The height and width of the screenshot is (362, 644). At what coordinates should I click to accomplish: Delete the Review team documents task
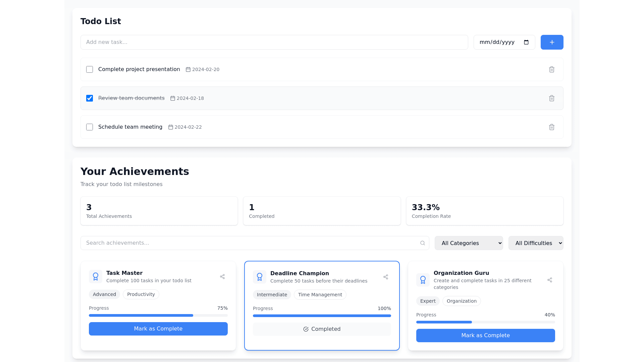tap(551, 98)
